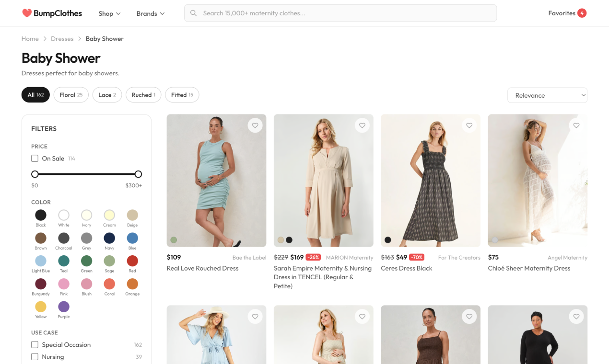The height and width of the screenshot is (364, 609).
Task: Click the search magnifier icon
Action: [x=193, y=13]
